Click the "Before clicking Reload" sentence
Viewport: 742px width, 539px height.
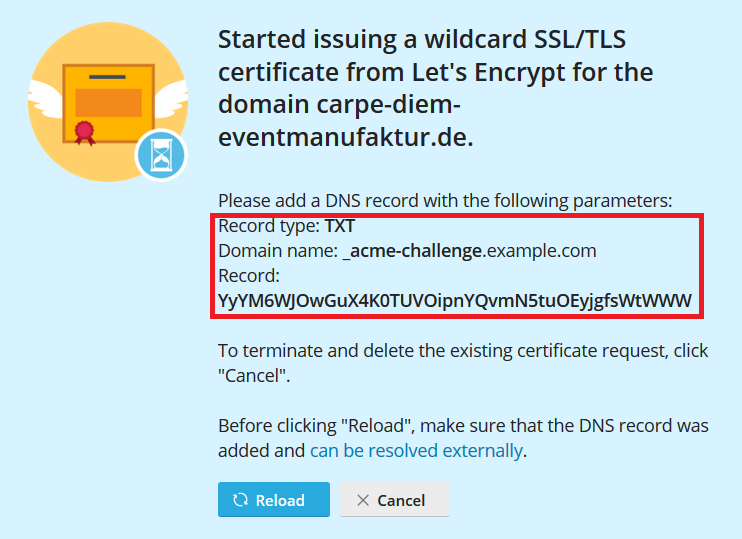(x=462, y=425)
